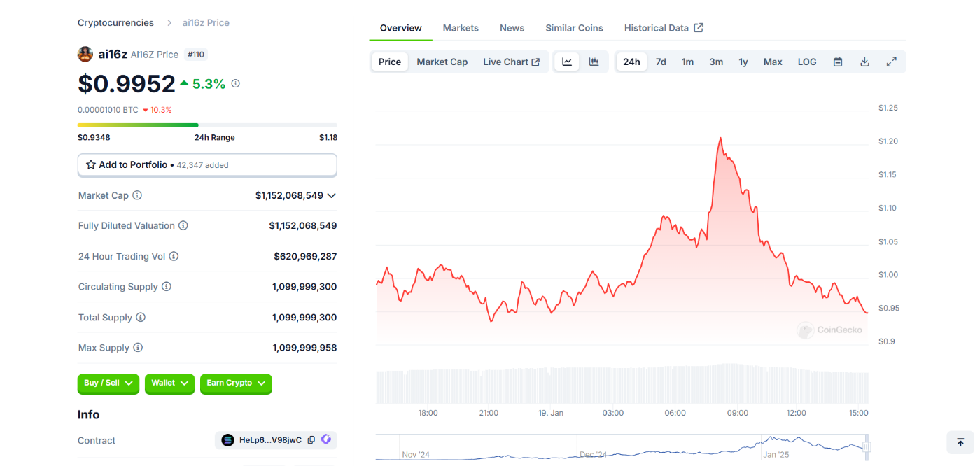Toggle the LOG scale option
Screen dimensions: 980x466
coord(807,62)
